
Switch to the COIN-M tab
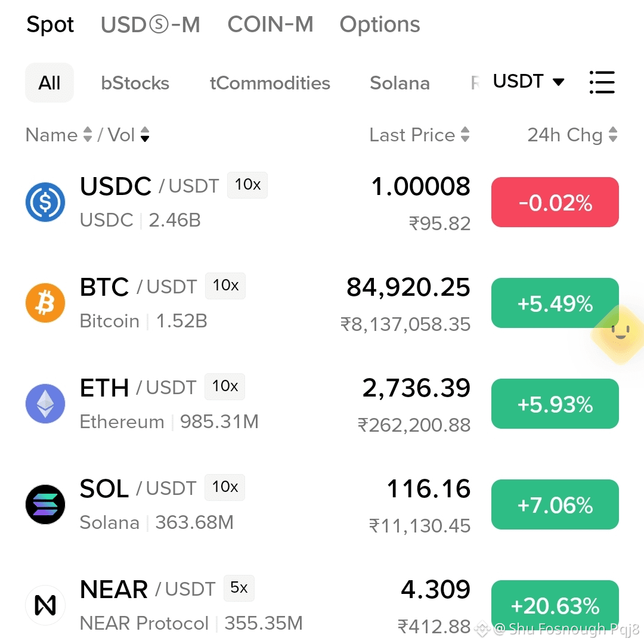[270, 24]
